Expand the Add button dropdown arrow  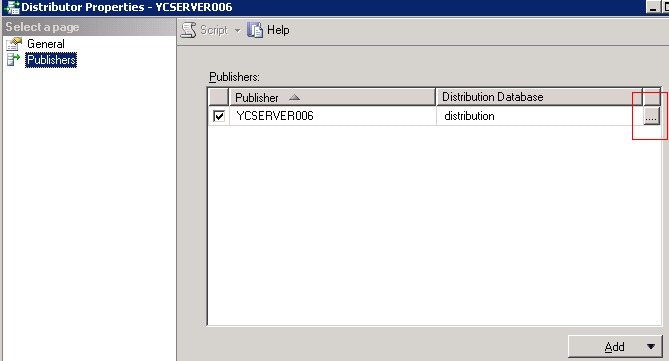pyautogui.click(x=651, y=347)
